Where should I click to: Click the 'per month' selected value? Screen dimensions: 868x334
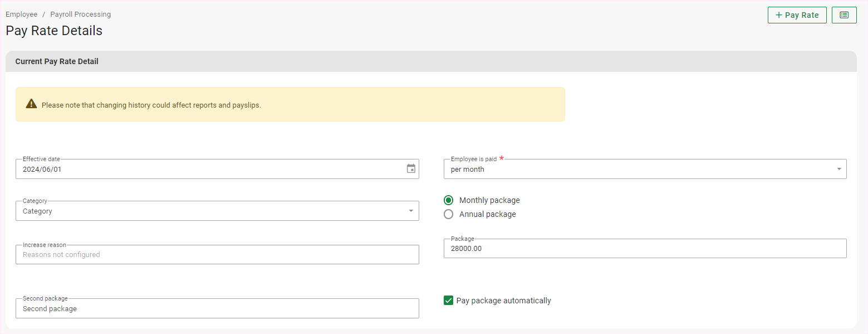[468, 170]
